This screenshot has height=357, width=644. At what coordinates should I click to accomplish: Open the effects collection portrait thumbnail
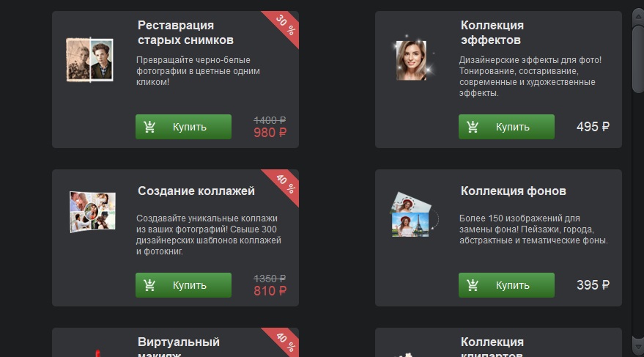[x=411, y=60]
